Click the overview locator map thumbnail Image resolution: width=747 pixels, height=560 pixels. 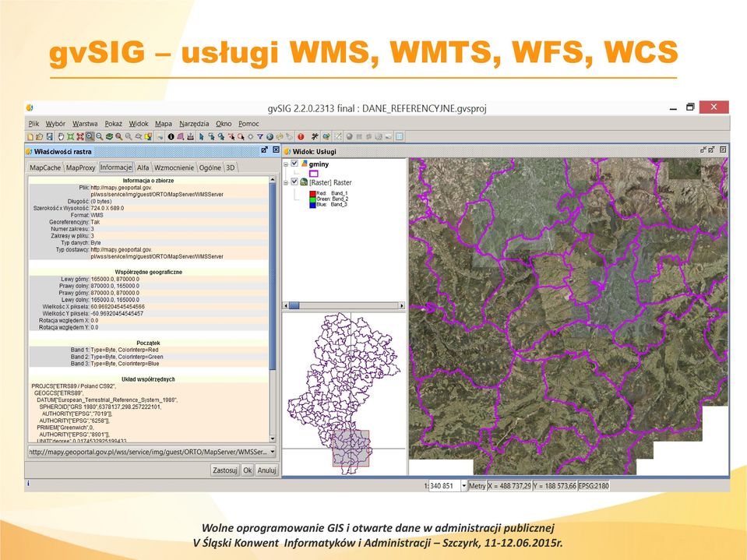[x=344, y=393]
